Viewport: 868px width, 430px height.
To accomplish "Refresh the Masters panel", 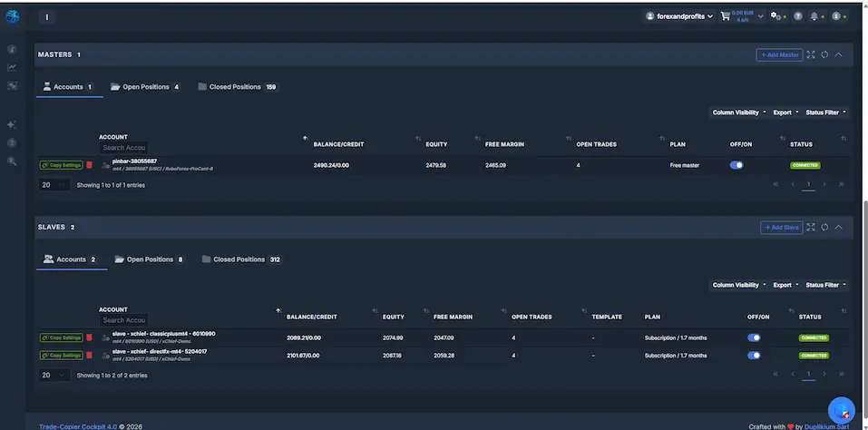I will [824, 54].
